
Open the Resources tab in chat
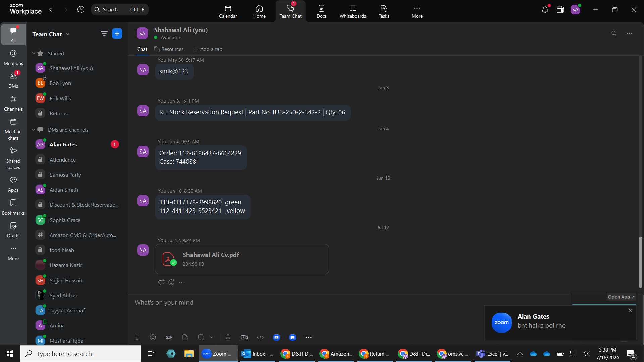tap(169, 49)
